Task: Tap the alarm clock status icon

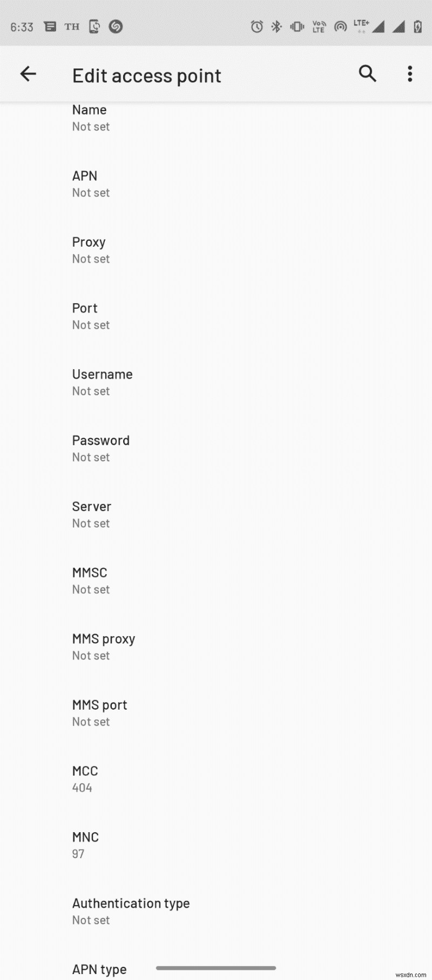Action: pyautogui.click(x=256, y=26)
